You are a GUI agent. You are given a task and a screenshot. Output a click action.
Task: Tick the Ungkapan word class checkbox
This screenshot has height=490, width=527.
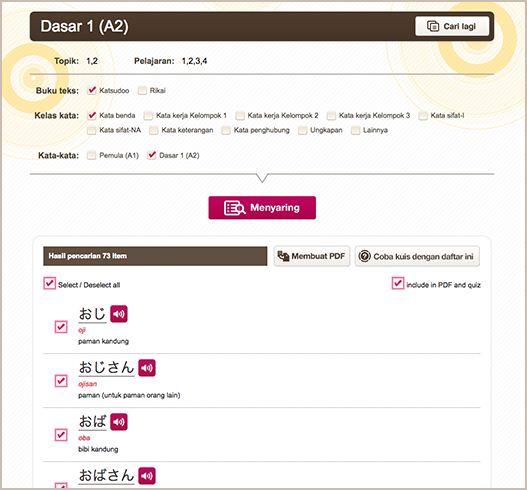(x=302, y=130)
